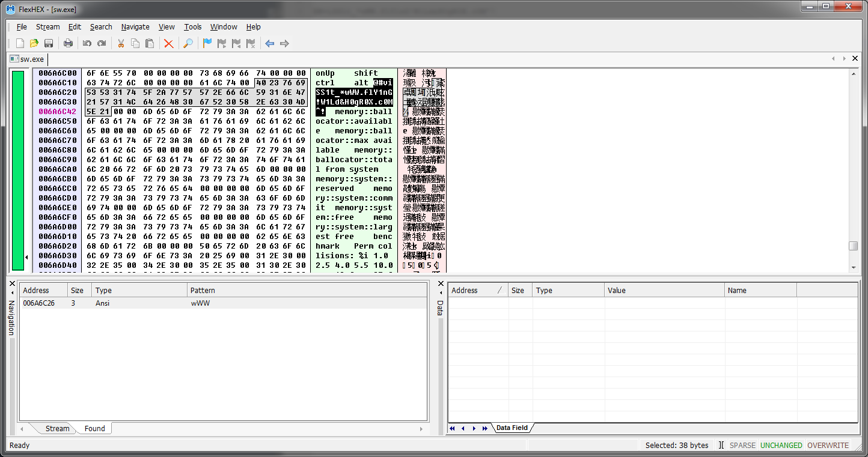Open the Tools menu
868x457 pixels.
(193, 26)
